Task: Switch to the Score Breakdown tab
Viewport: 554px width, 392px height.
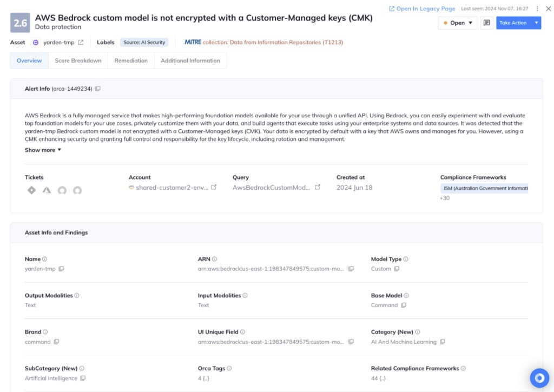Action: coord(77,61)
